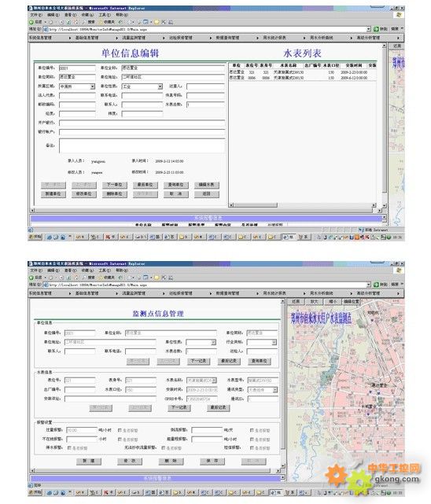Expand 单位性质 dropdown in 单位信息编辑 form

coord(160,86)
